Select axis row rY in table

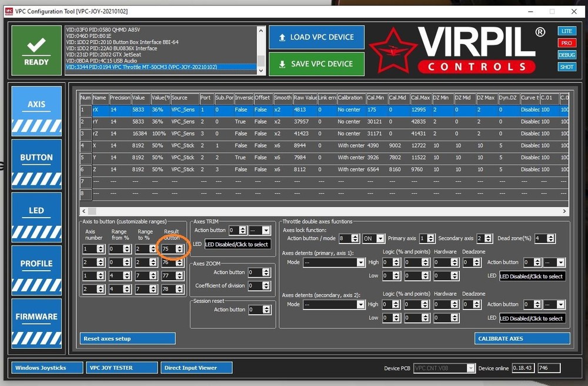325,122
